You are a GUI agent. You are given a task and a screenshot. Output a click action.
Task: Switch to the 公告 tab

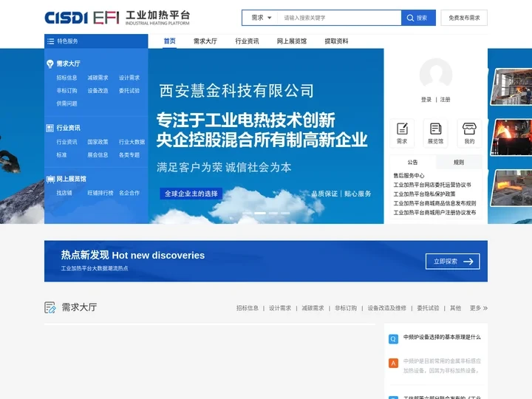412,162
